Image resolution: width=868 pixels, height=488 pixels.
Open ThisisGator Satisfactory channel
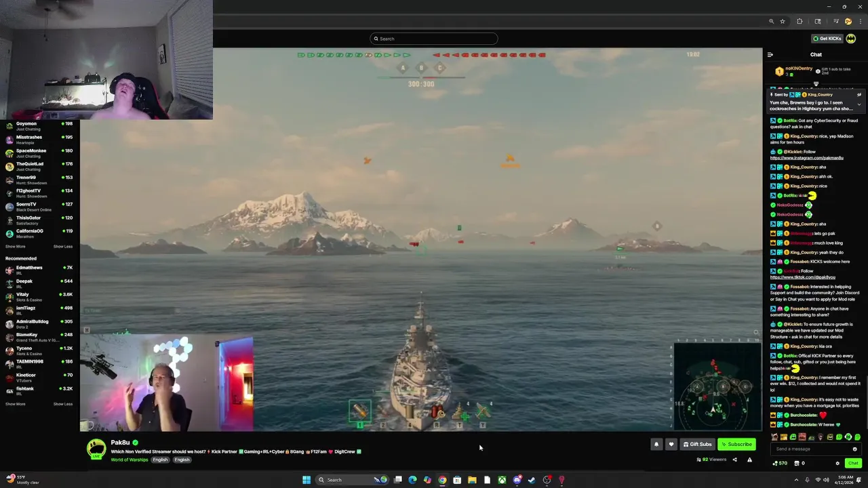point(39,220)
